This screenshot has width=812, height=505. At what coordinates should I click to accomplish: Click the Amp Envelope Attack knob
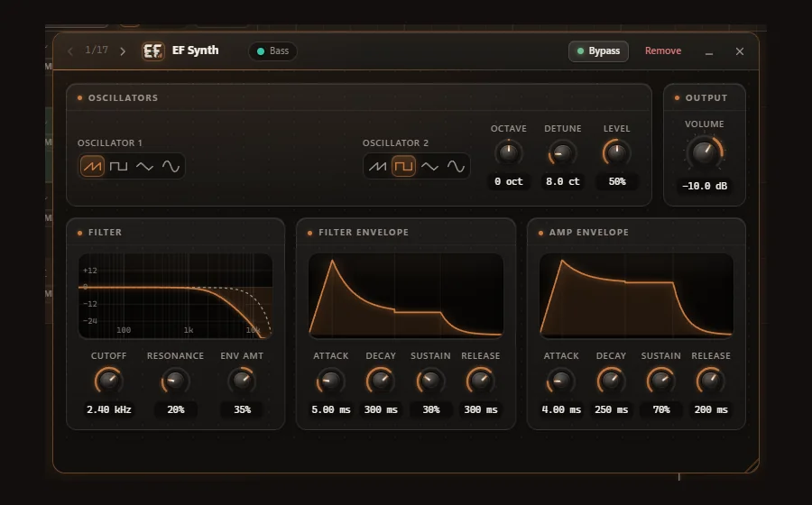561,381
